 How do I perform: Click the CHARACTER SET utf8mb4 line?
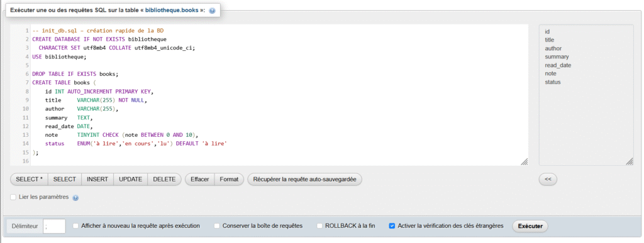tap(116, 48)
